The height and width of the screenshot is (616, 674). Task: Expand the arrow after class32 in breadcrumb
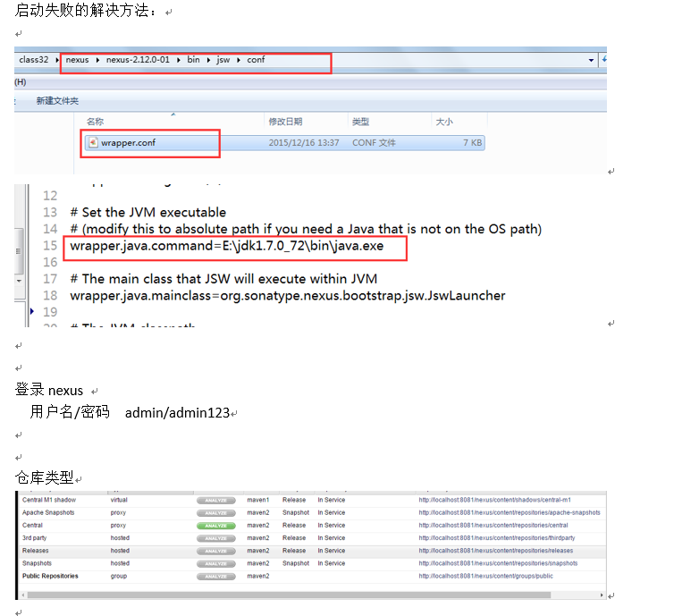56,60
